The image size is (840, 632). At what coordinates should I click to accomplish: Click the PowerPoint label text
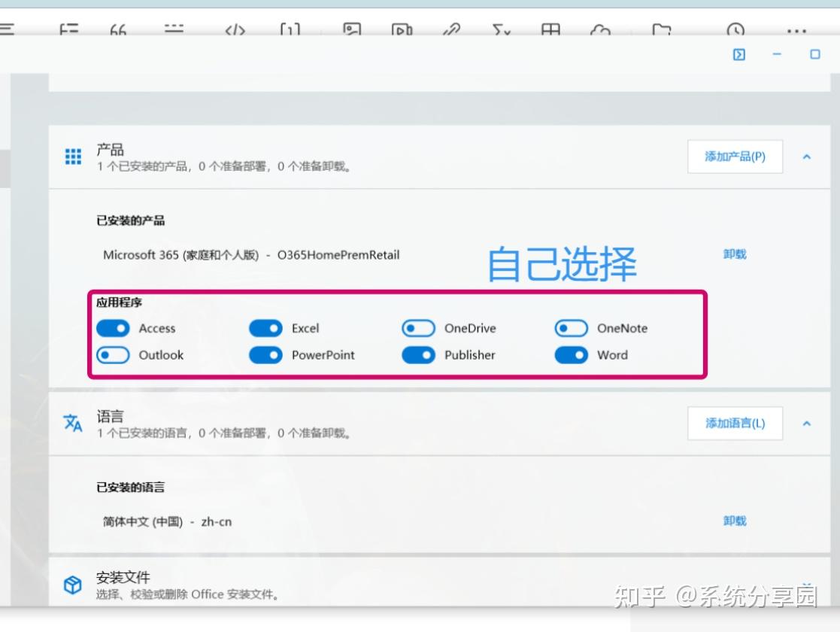tap(323, 355)
